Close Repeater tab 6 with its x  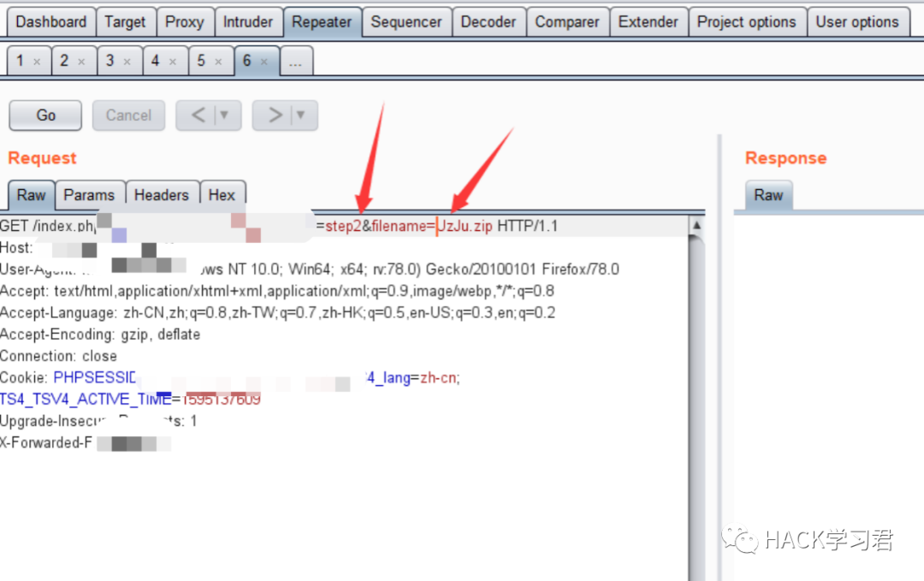pos(264,62)
